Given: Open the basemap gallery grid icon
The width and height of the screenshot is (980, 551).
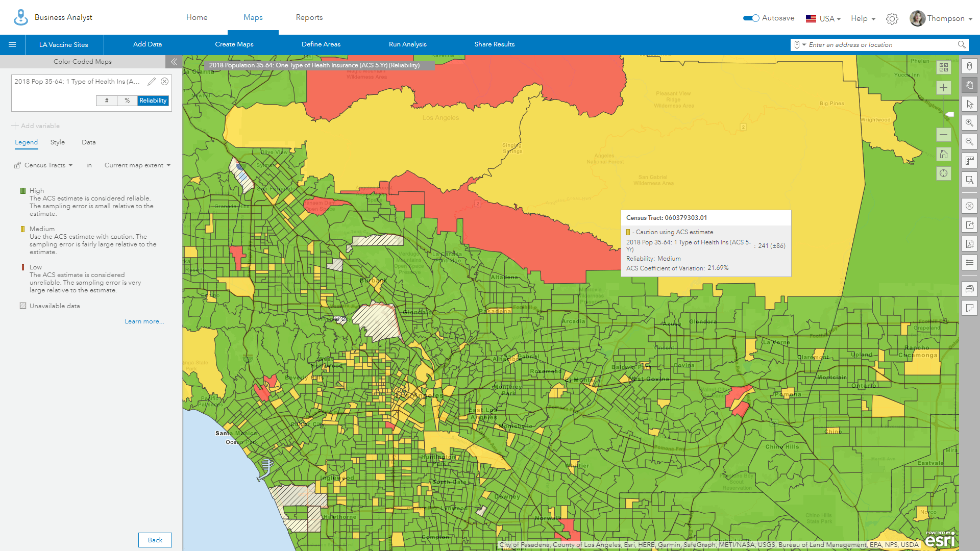Looking at the screenshot, I should [943, 67].
